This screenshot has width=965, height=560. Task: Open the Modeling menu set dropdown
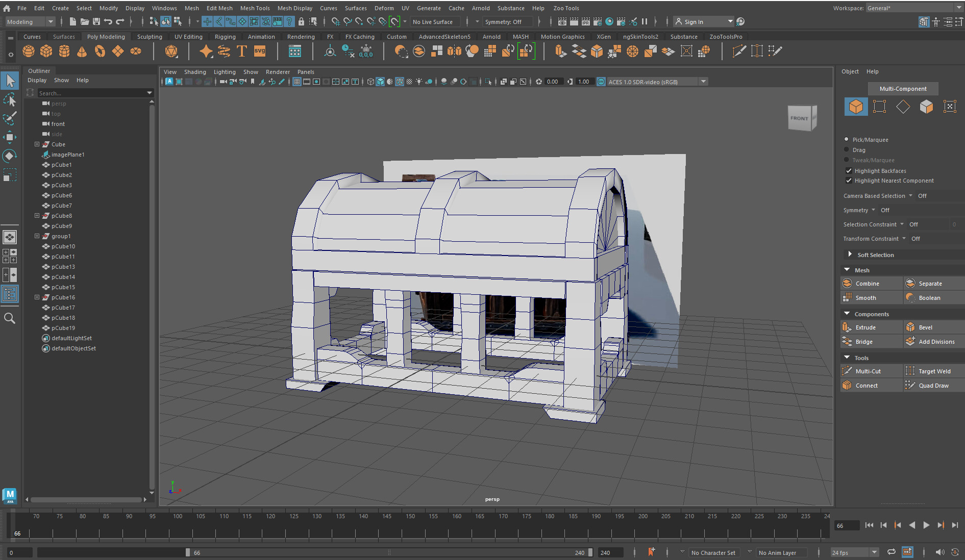30,22
